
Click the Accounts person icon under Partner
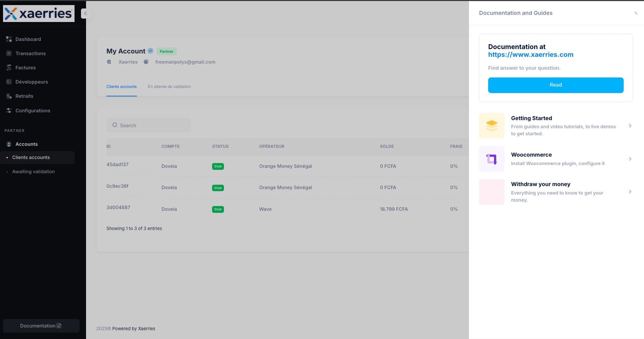coord(8,144)
